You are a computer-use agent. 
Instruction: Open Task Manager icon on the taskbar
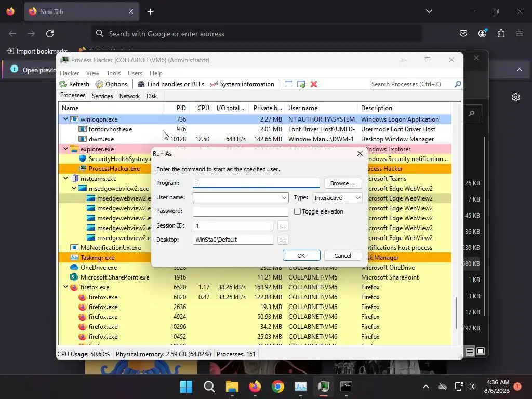pos(301,387)
